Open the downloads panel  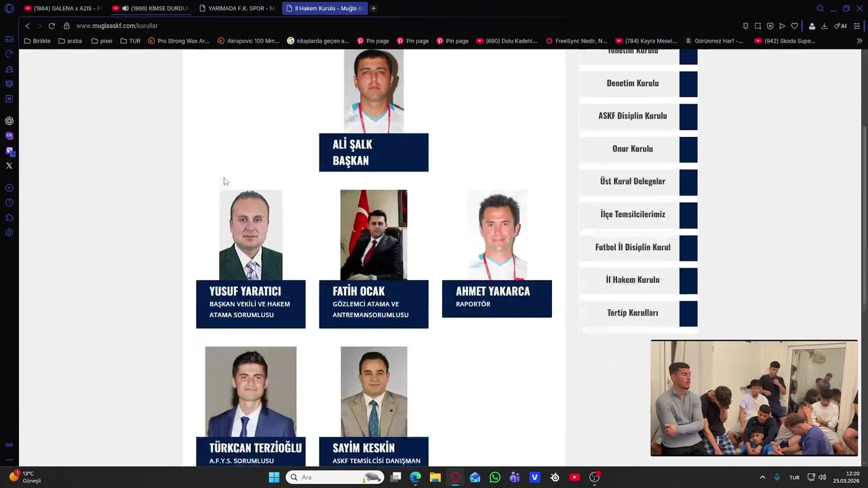point(824,26)
